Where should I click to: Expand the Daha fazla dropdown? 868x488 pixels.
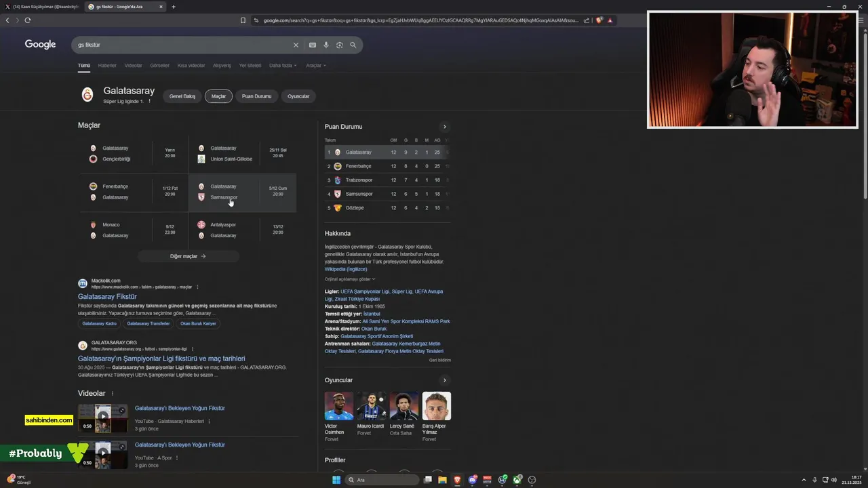coord(283,66)
